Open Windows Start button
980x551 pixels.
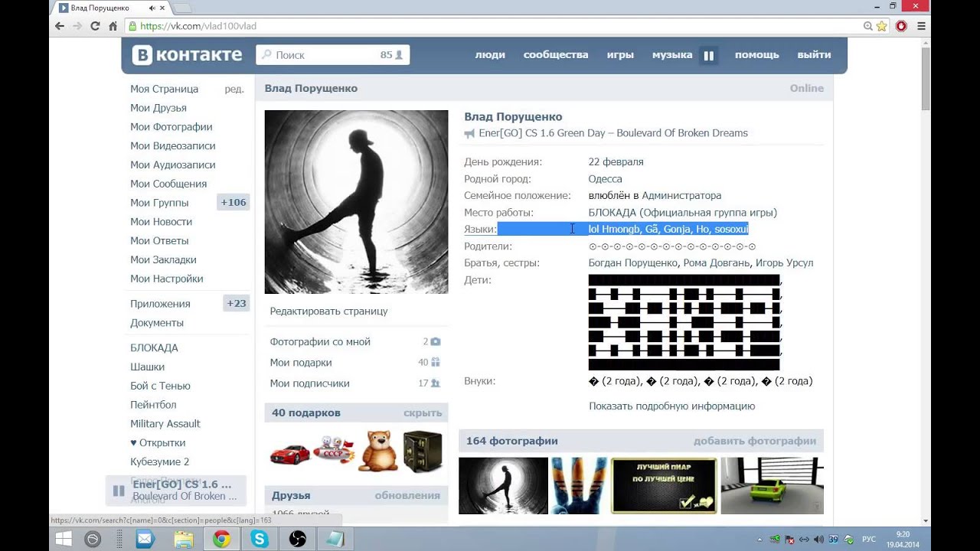[x=64, y=539]
